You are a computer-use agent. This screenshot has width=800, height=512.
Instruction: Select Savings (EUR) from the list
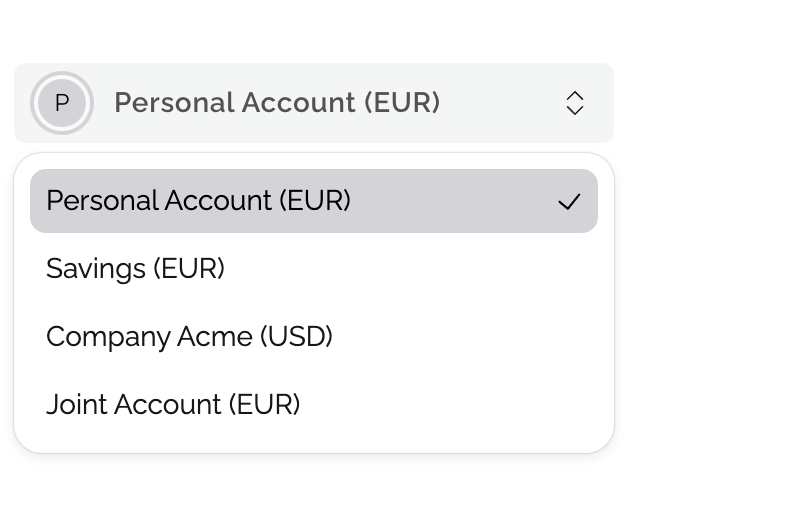click(135, 269)
